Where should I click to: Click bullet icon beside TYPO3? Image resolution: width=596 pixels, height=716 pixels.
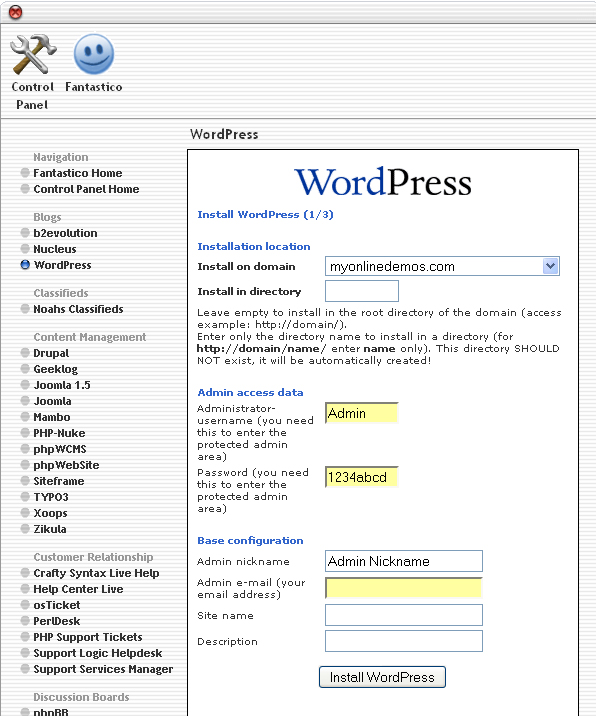tap(25, 496)
